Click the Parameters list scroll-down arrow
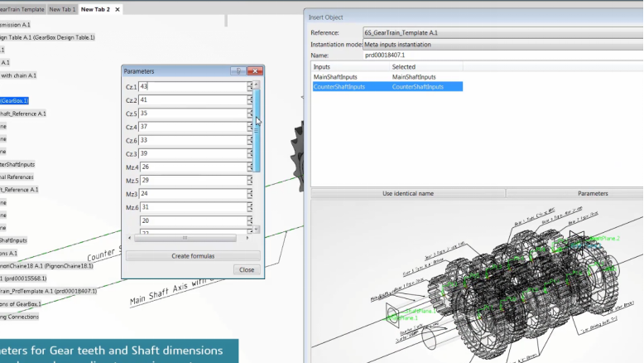The image size is (644, 363). click(257, 230)
